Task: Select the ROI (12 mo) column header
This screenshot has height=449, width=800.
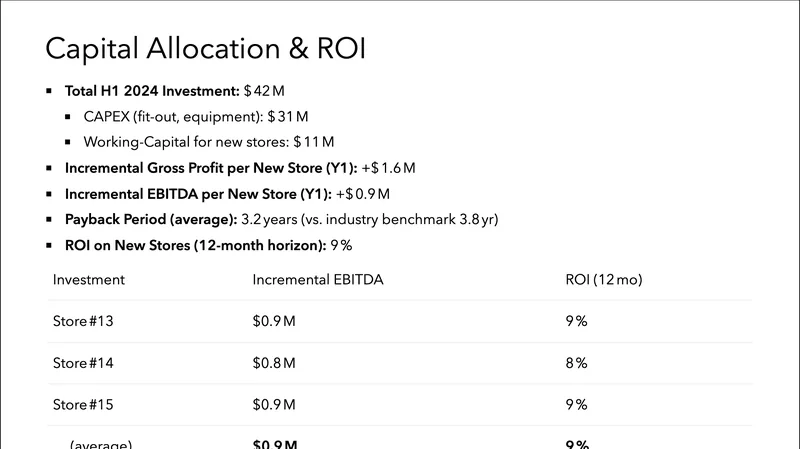Action: 604,280
